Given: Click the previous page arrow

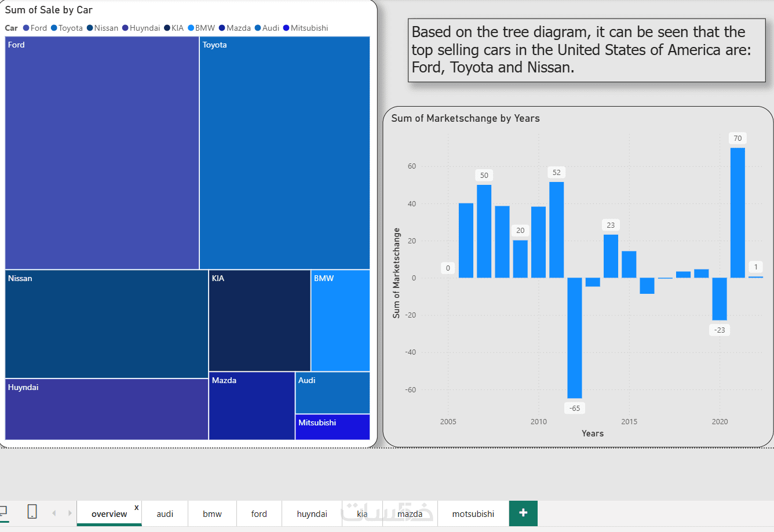Looking at the screenshot, I should pos(54,513).
